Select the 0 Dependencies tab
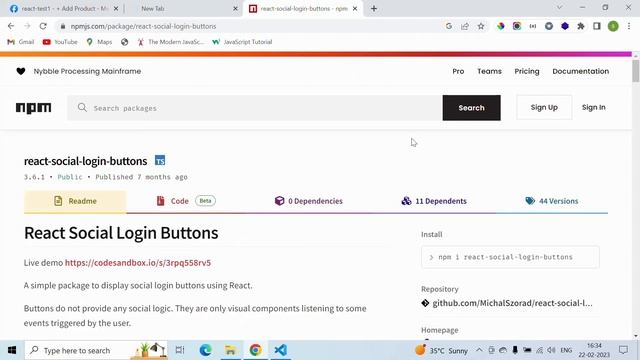 tap(309, 201)
